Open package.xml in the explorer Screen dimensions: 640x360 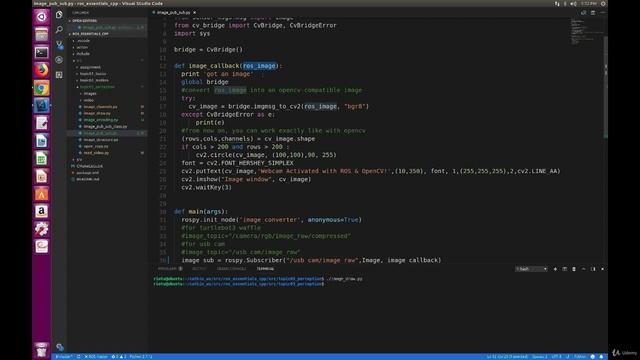87,173
